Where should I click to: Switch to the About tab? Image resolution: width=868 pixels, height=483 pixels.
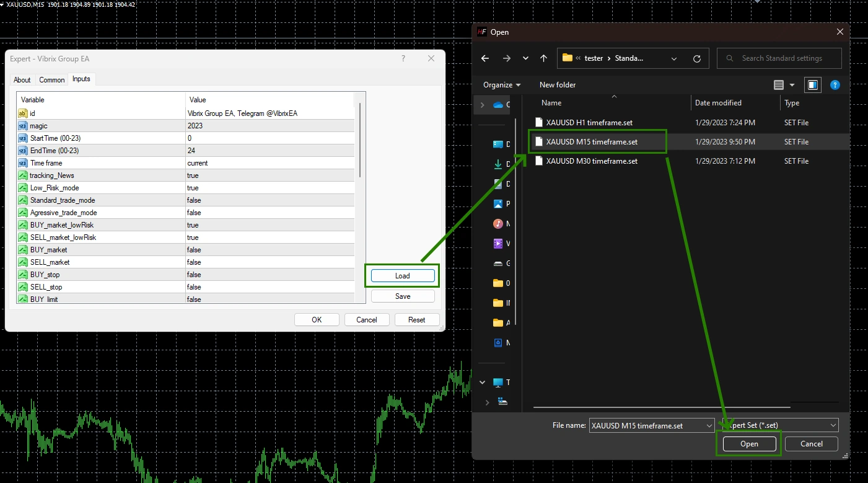pos(22,80)
